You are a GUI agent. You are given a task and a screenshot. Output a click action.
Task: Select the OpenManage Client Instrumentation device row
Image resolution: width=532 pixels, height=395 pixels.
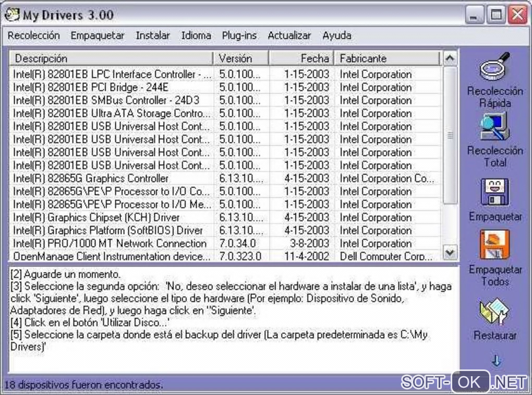point(226,256)
